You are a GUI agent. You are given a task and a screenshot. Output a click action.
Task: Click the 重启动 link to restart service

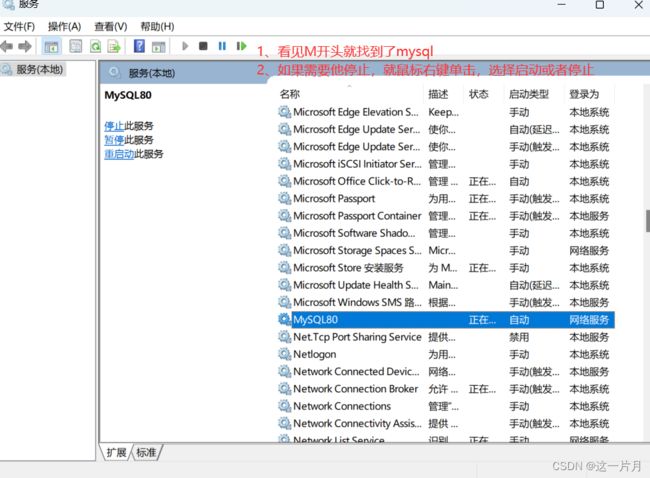[119, 154]
